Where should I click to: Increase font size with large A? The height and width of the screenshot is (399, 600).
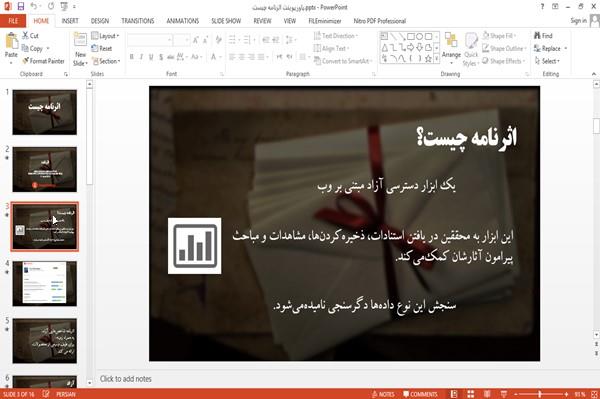pos(196,39)
